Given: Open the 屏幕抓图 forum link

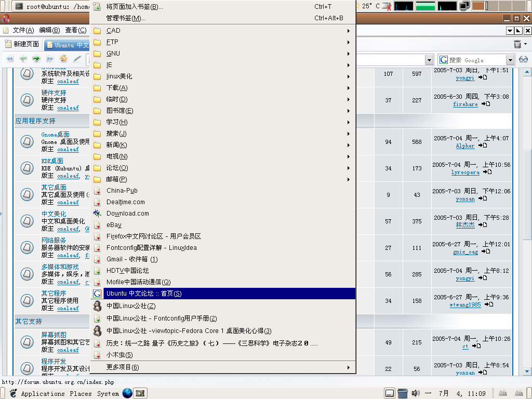Looking at the screenshot, I should tap(54, 335).
